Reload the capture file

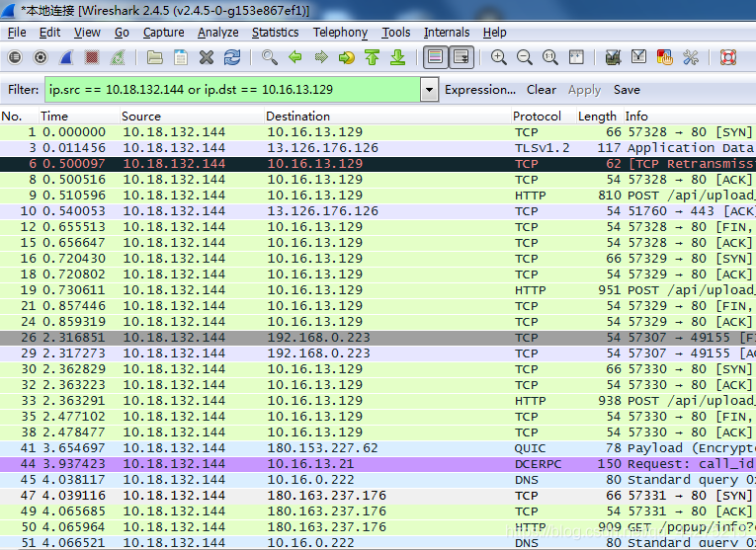point(232,58)
